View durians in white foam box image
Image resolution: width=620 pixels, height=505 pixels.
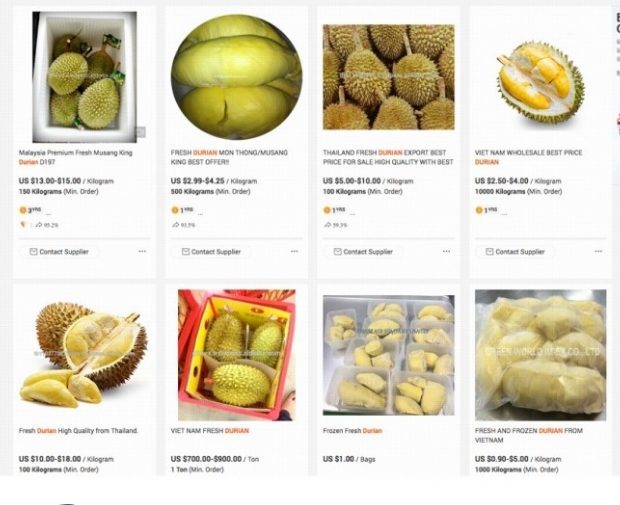tap(85, 77)
